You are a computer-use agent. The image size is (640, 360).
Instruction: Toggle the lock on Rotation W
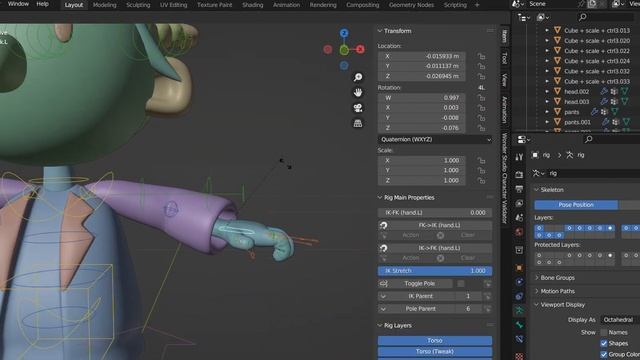(x=482, y=98)
